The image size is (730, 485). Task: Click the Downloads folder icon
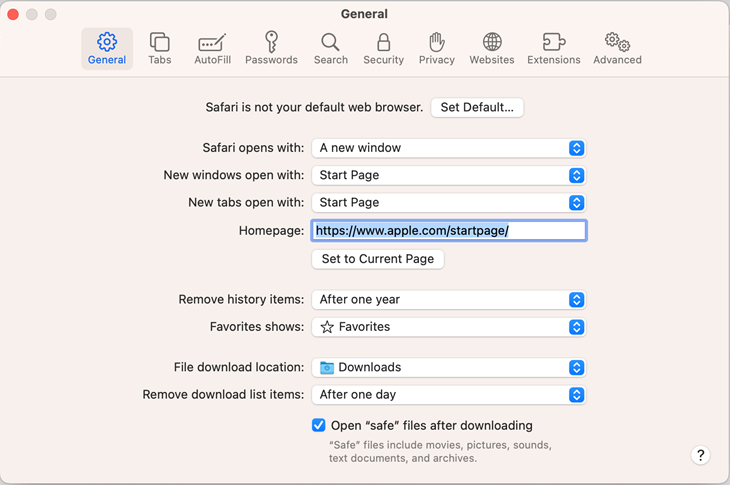pos(327,368)
